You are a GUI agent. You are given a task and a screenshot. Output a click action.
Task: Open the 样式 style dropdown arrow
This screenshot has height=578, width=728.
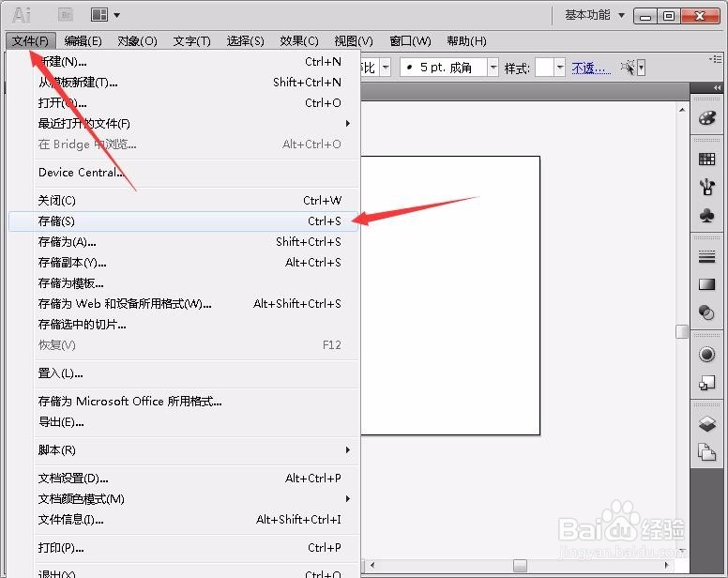[x=560, y=68]
